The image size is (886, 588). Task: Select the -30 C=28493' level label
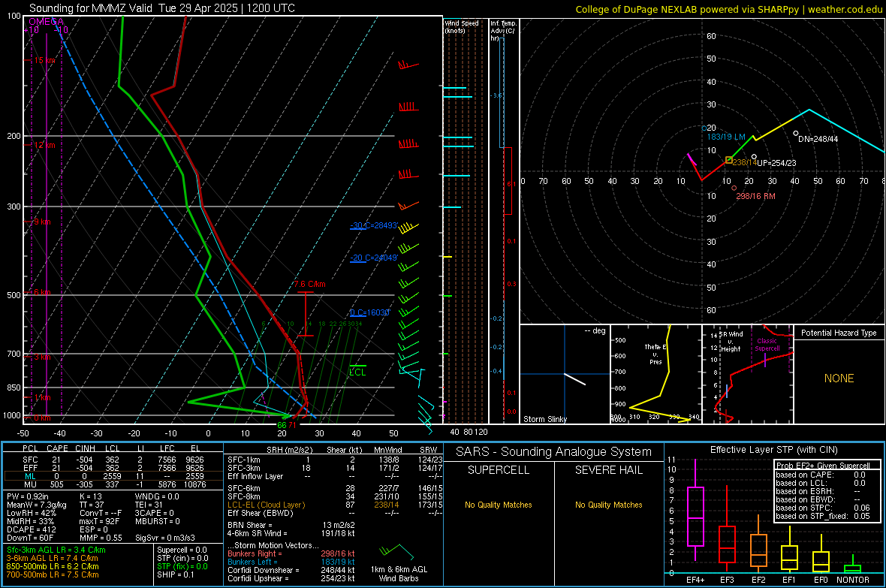pyautogui.click(x=373, y=225)
